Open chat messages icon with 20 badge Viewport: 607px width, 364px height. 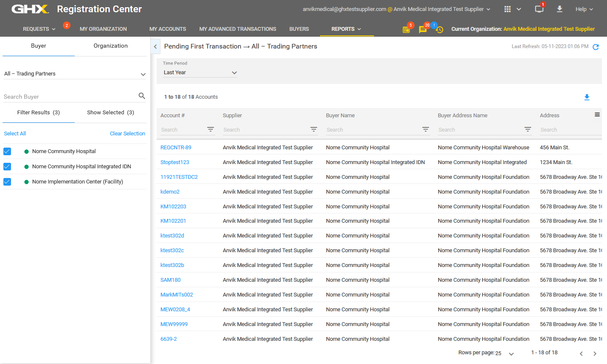pyautogui.click(x=423, y=30)
